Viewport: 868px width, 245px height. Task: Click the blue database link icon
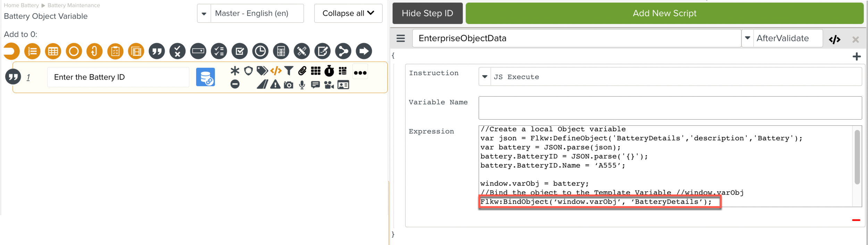click(x=206, y=77)
